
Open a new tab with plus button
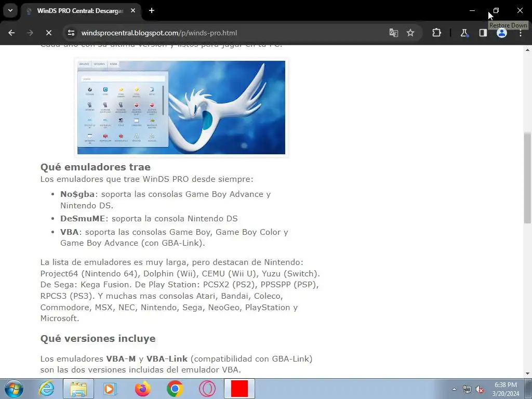click(152, 10)
